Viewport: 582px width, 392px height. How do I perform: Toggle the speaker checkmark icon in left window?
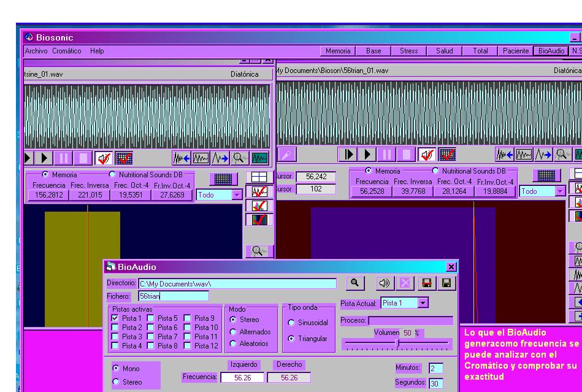[104, 158]
